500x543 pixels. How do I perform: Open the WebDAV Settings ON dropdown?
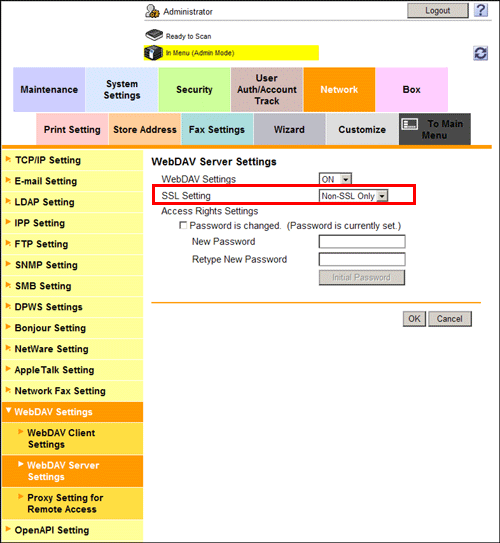click(335, 179)
